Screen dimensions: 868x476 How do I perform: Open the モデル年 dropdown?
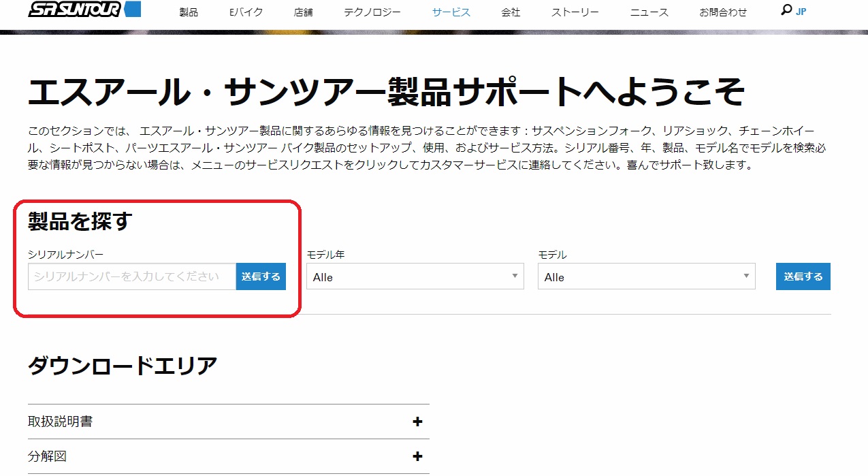coord(415,276)
